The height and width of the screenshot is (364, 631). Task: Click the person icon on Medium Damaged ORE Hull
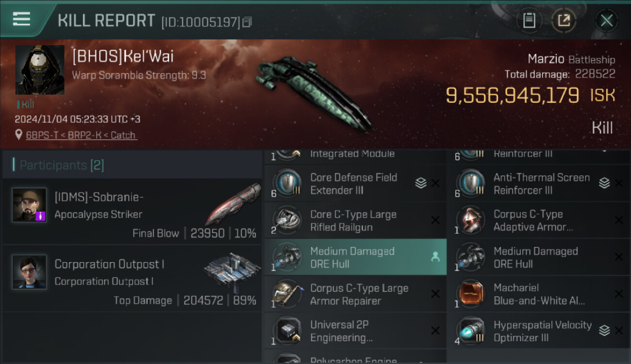point(435,258)
